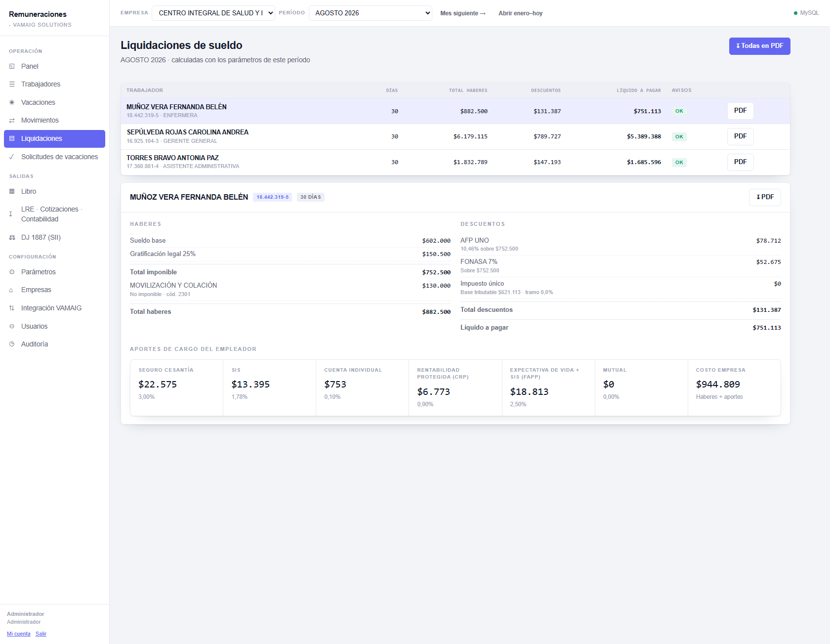Click the Solicitudes de vacaciones checkmark icon
Screen dimensions: 830x644
pos(12,157)
